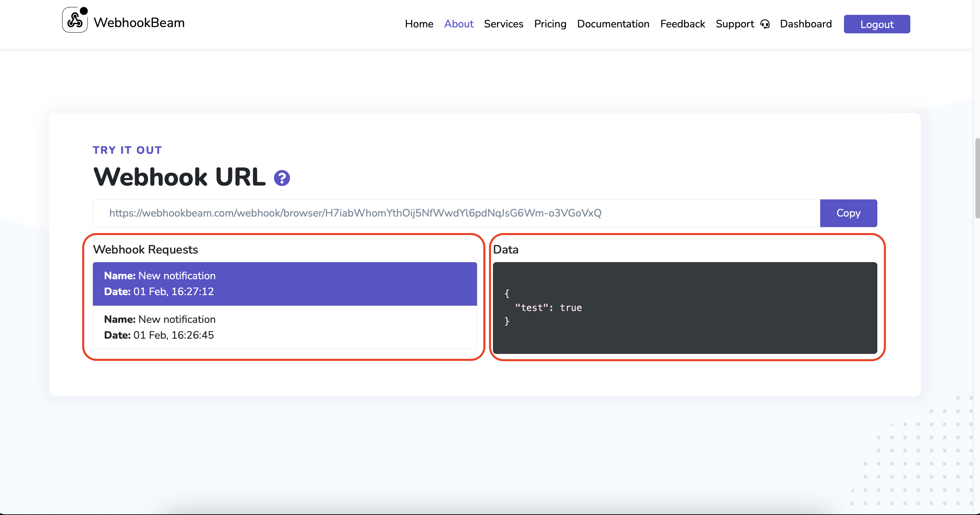Click the Dashboard navigation icon
Screen dimensions: 980x515
pos(805,24)
